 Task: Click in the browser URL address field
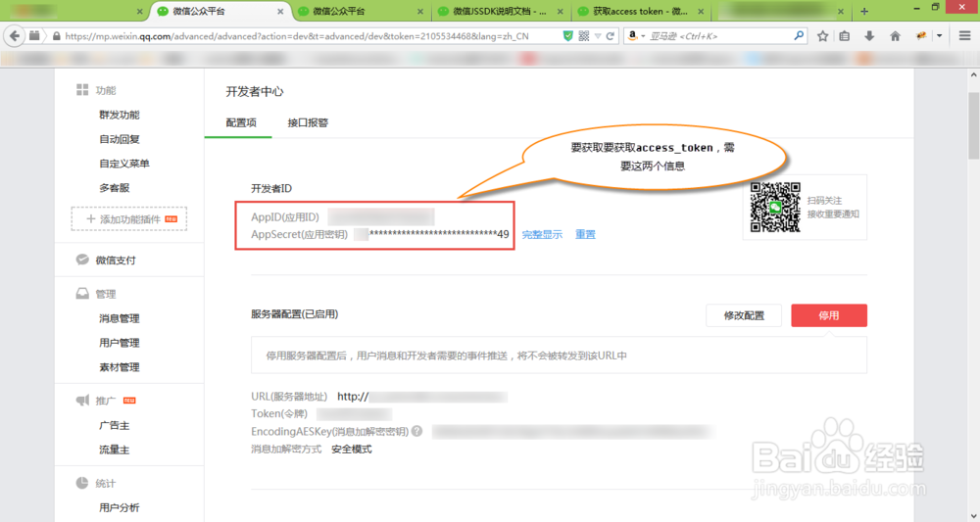click(297, 36)
